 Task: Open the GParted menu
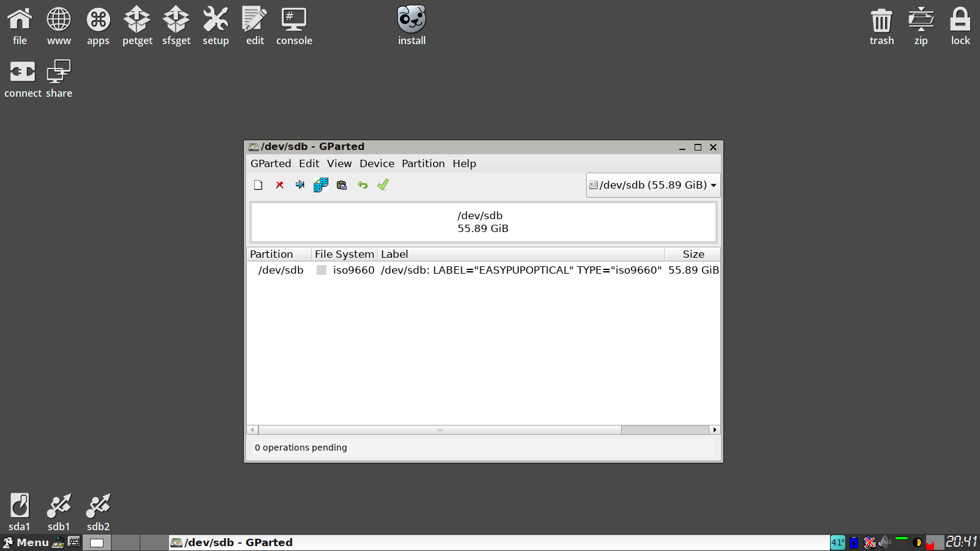[x=271, y=163]
